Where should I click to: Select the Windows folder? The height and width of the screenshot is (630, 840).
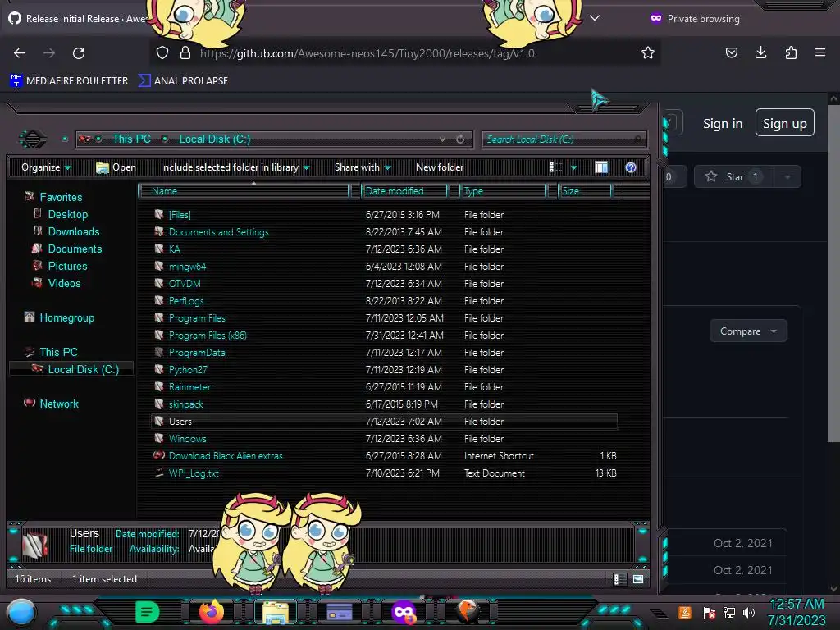[x=187, y=439]
